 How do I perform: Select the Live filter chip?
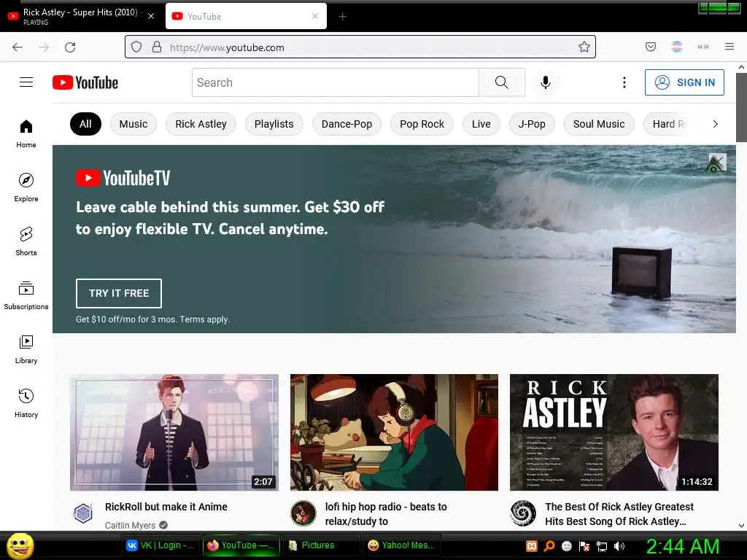pyautogui.click(x=481, y=124)
